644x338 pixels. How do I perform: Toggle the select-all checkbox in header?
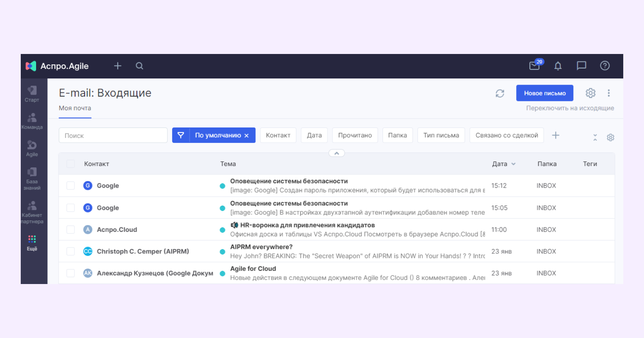tap(71, 164)
